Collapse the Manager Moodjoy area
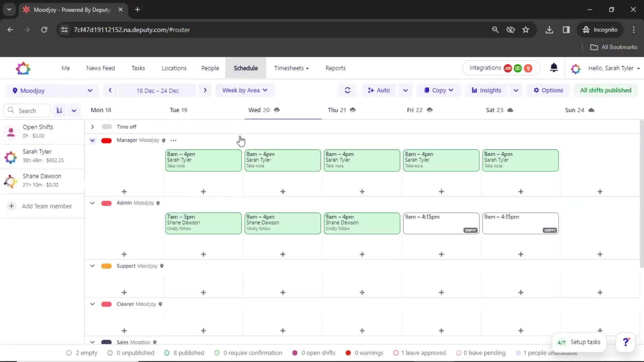The height and width of the screenshot is (362, 644). click(93, 140)
